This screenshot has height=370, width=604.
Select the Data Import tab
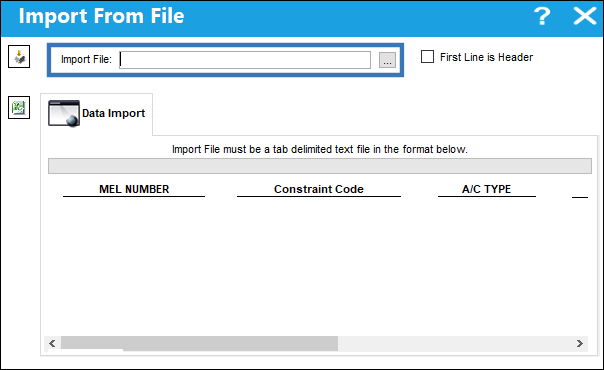pyautogui.click(x=96, y=114)
